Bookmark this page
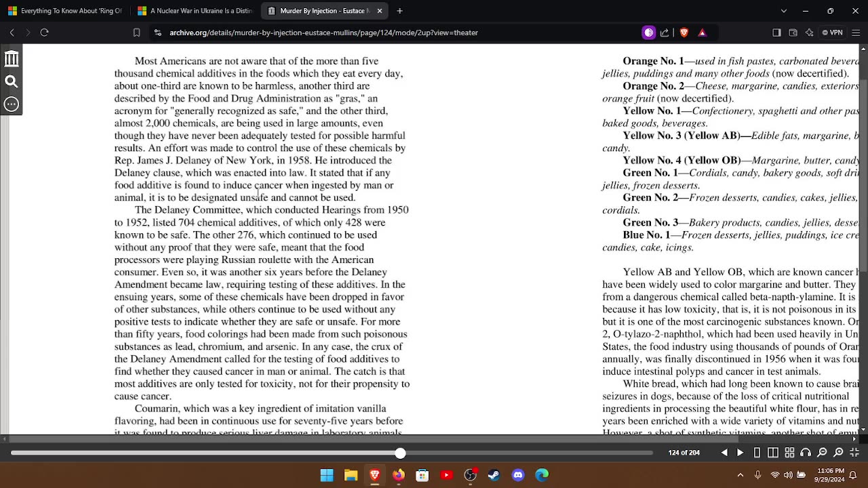 pyautogui.click(x=136, y=33)
